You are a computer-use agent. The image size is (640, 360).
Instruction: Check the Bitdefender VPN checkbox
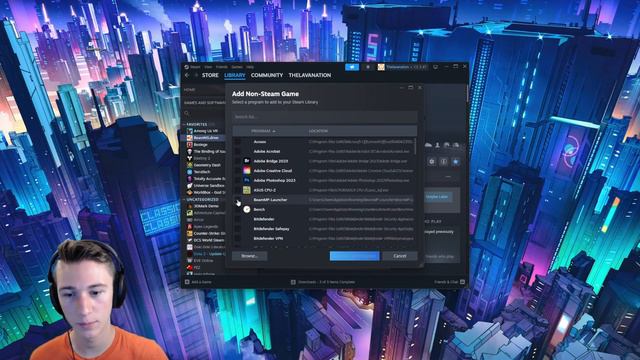coord(237,238)
